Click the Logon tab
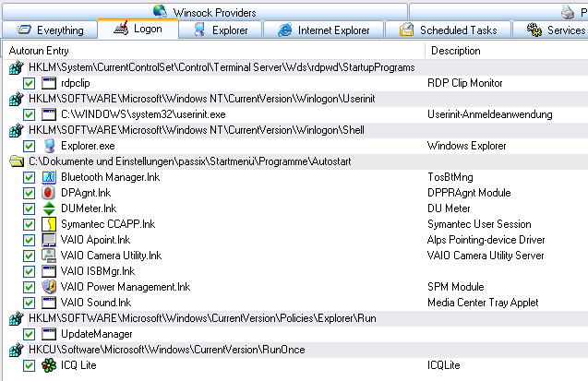The image size is (588, 381). coord(138,29)
